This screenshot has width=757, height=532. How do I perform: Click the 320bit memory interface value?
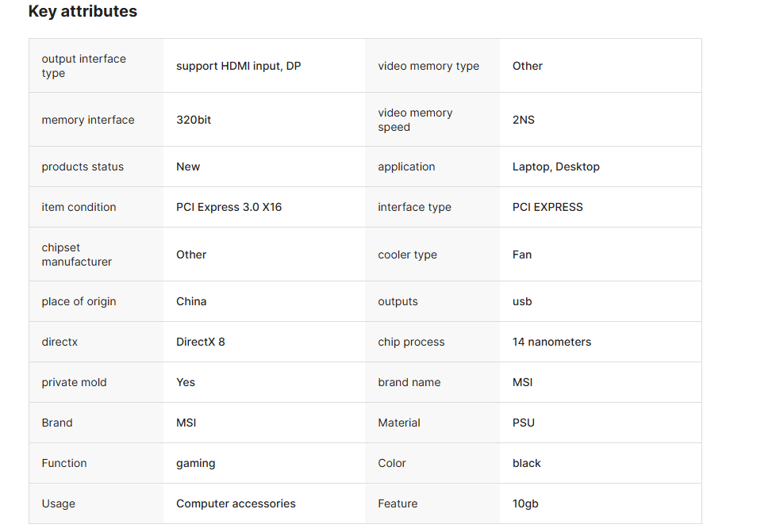[x=194, y=120]
